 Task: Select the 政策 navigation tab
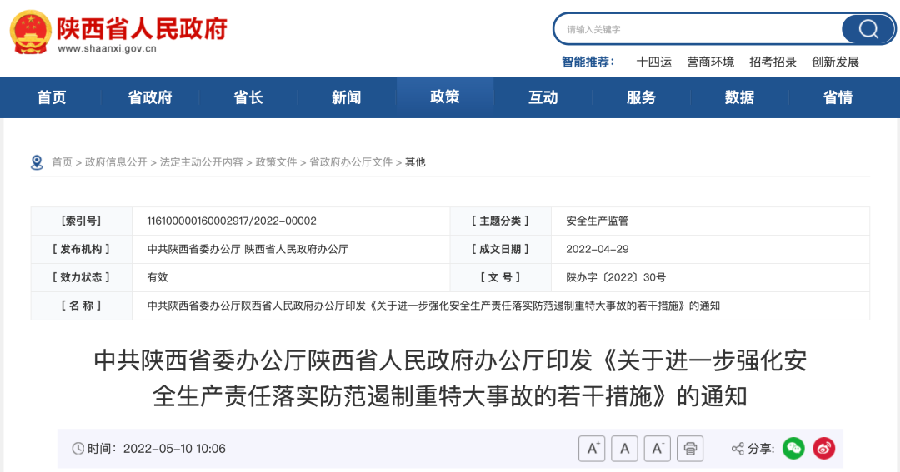click(x=444, y=98)
